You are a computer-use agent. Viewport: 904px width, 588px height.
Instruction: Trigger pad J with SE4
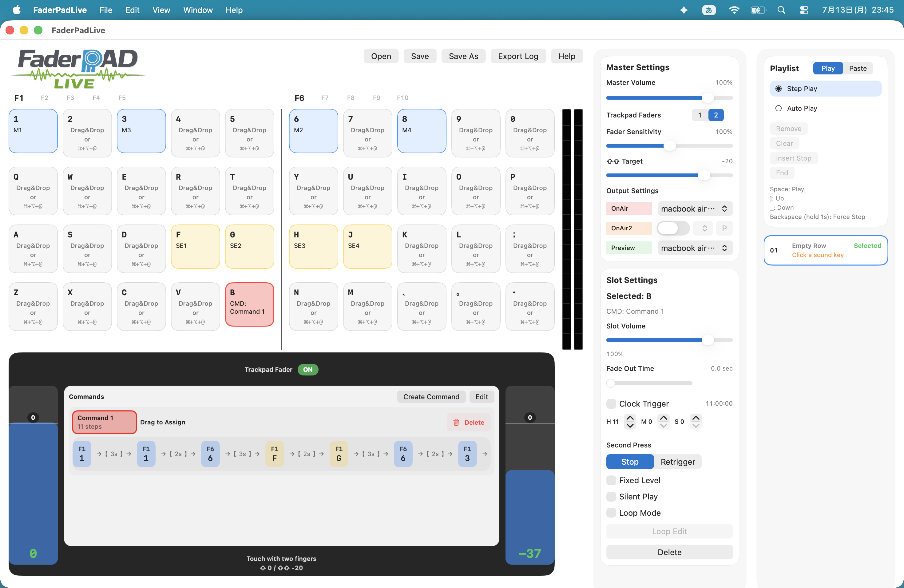[x=368, y=247]
